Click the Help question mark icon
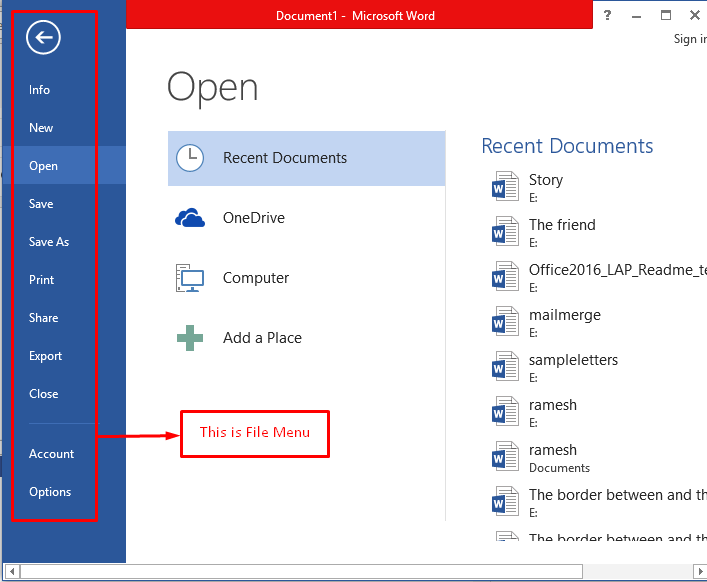Screen dimensions: 707x582 [607, 15]
